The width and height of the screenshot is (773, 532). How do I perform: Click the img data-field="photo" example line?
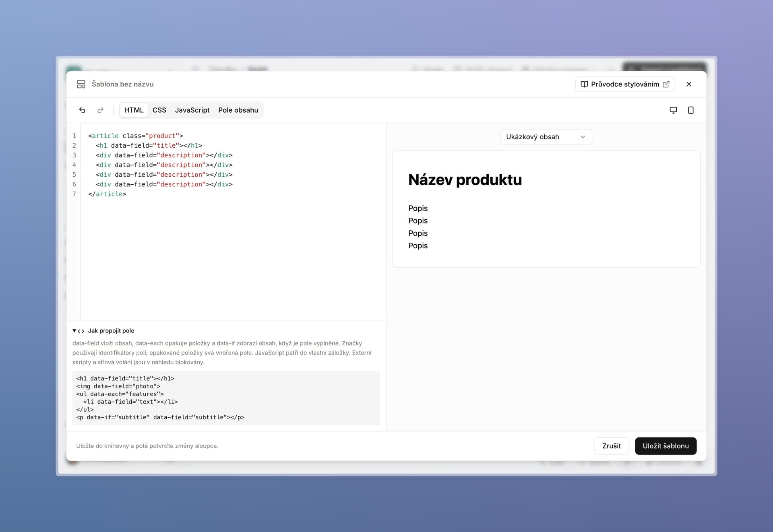[118, 386]
